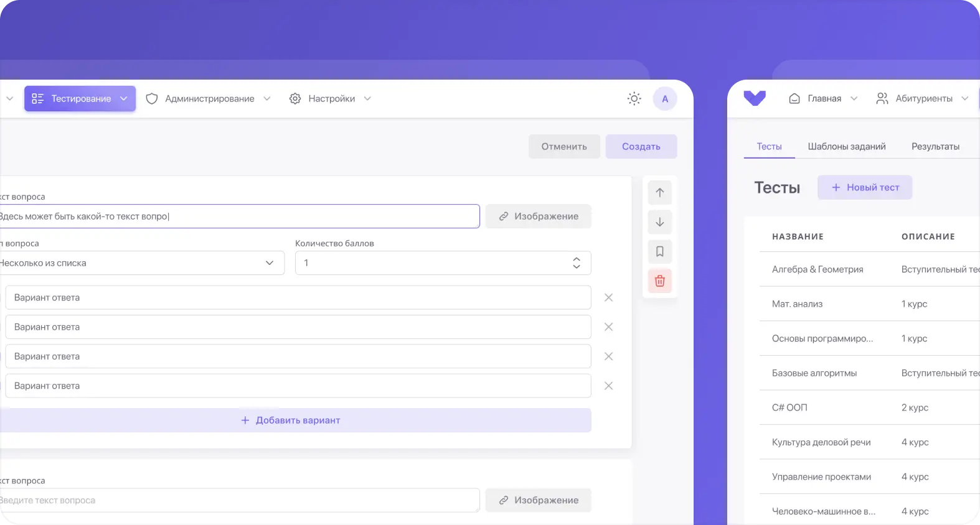Move question up with arrow icon

660,193
